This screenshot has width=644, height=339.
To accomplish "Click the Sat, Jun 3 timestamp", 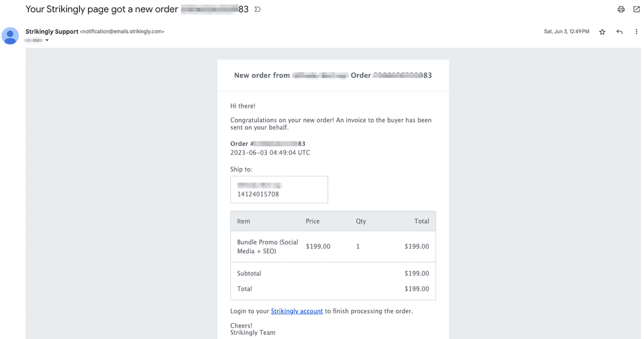I will [x=566, y=32].
